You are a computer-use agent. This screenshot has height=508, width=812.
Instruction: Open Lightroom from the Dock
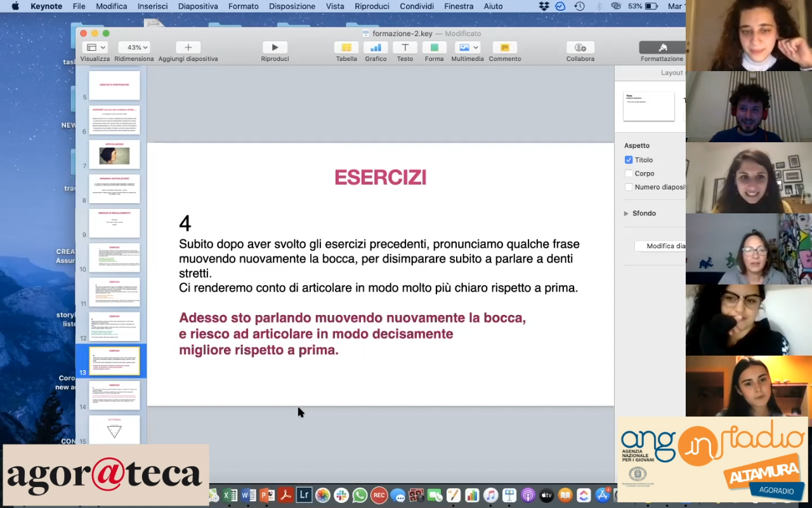pyautogui.click(x=304, y=495)
